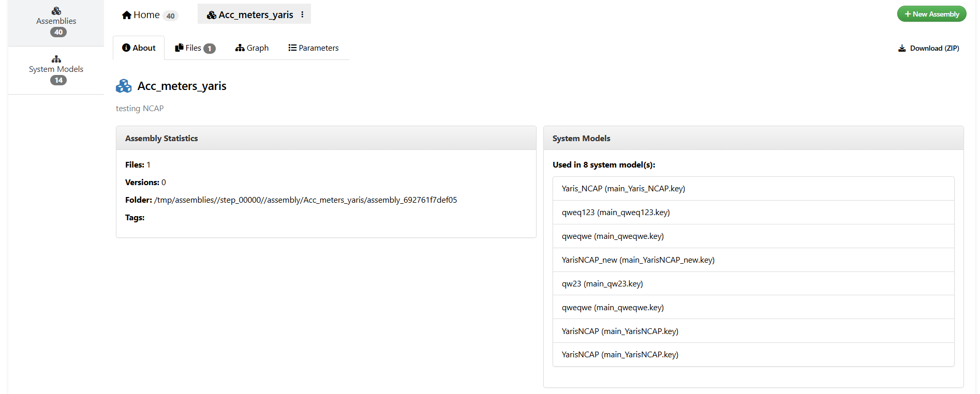Open the Yaris_NCAP system model
Screen dimensions: 980x394
click(x=623, y=189)
